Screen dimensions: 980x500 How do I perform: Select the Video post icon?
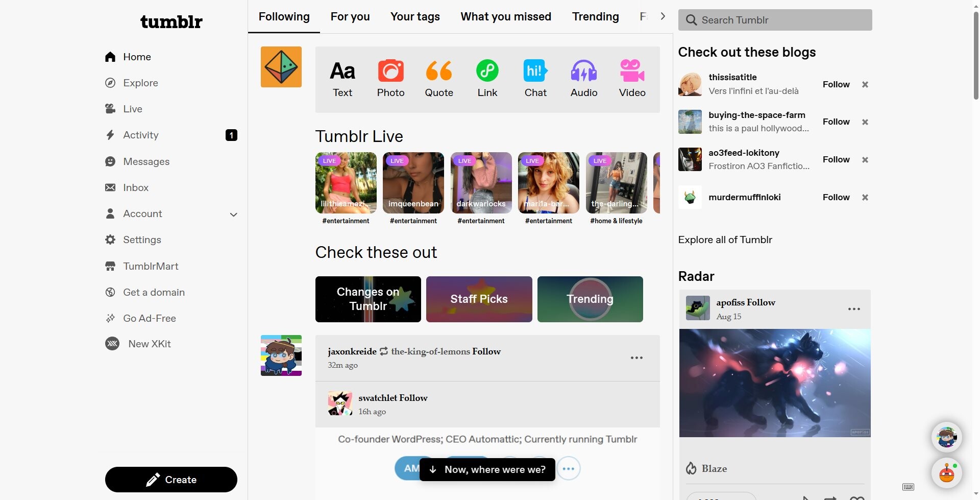632,79
